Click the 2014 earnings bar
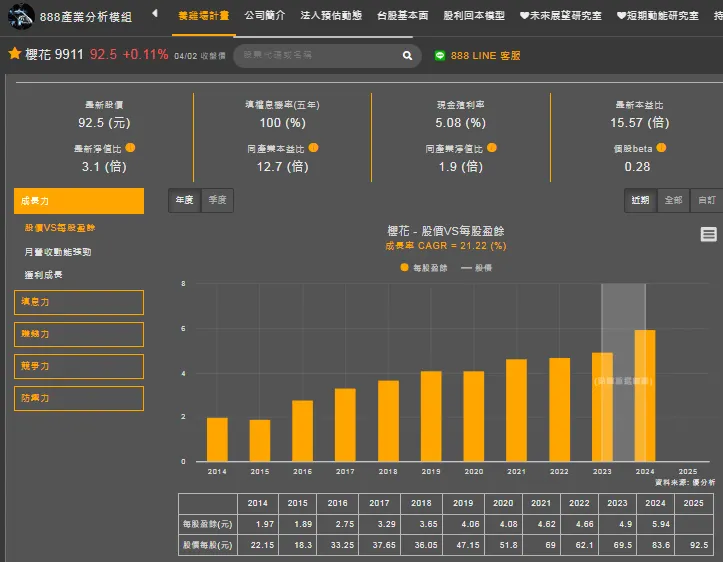Image resolution: width=723 pixels, height=562 pixels. point(217,439)
